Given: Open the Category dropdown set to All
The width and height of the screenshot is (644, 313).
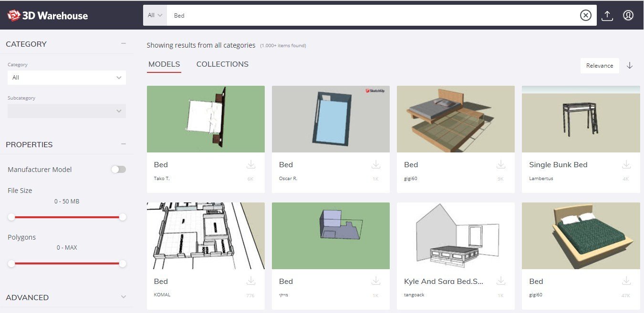Looking at the screenshot, I should tap(67, 78).
